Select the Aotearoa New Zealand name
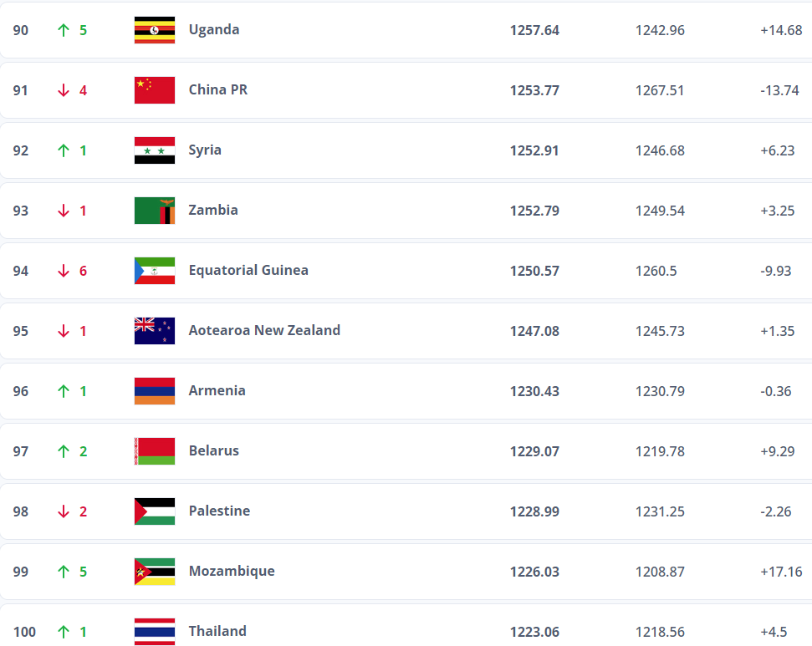Image resolution: width=812 pixels, height=646 pixels. 264,330
